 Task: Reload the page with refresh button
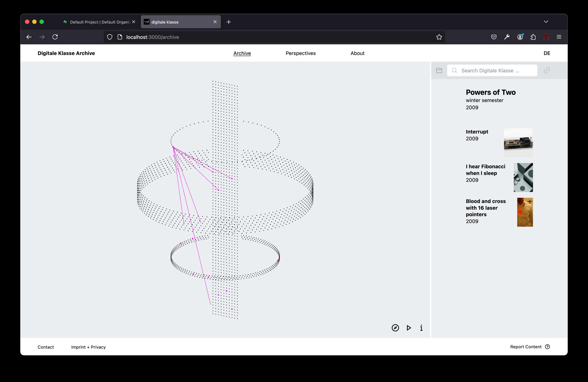(55, 37)
